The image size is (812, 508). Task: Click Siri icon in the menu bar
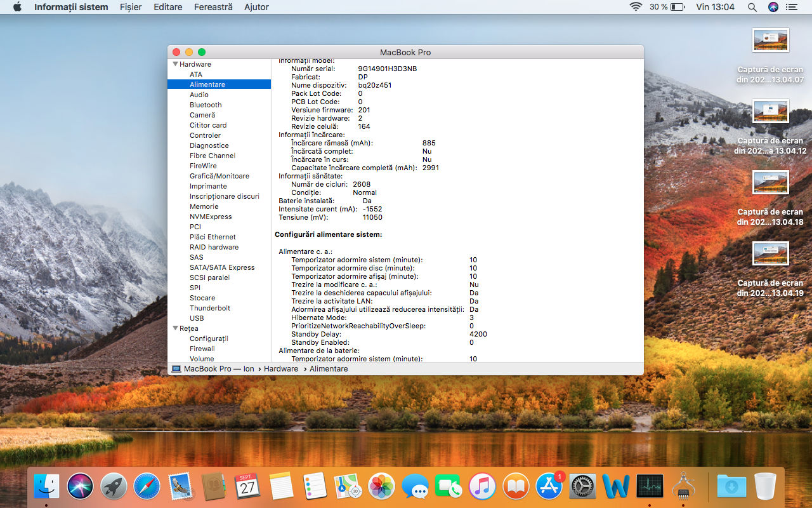pos(773,7)
